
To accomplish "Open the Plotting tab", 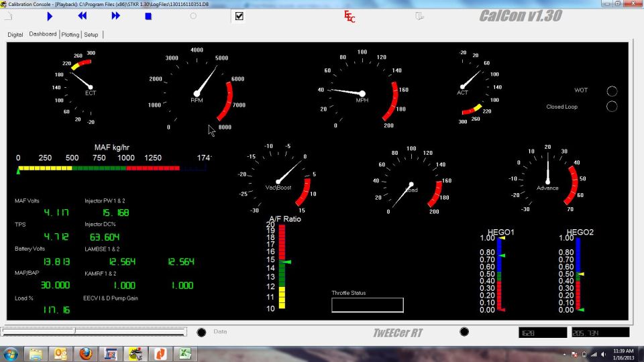I will coord(70,35).
